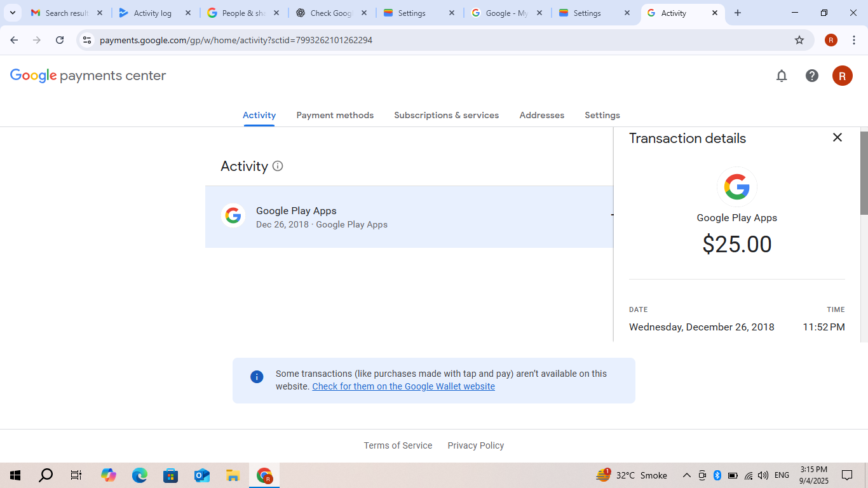Screen dimensions: 868x488
Task: Reload the payments page
Action: 60,40
